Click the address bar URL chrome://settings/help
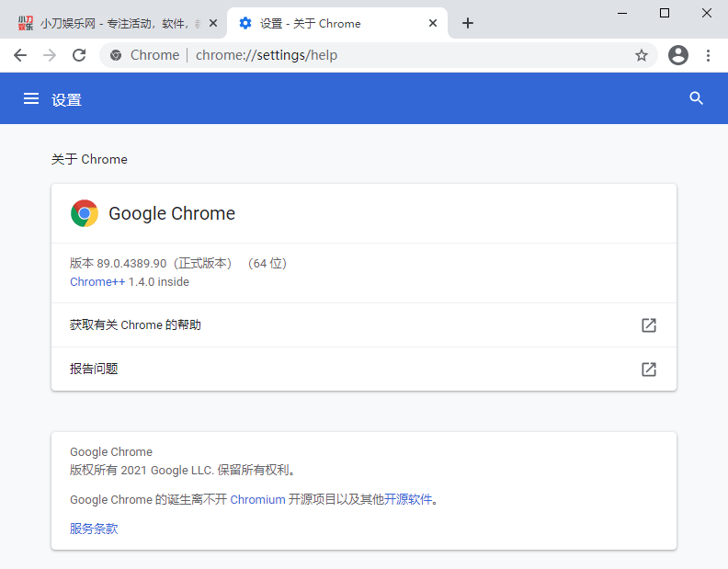Screen dimensions: 728x569 coord(267,55)
